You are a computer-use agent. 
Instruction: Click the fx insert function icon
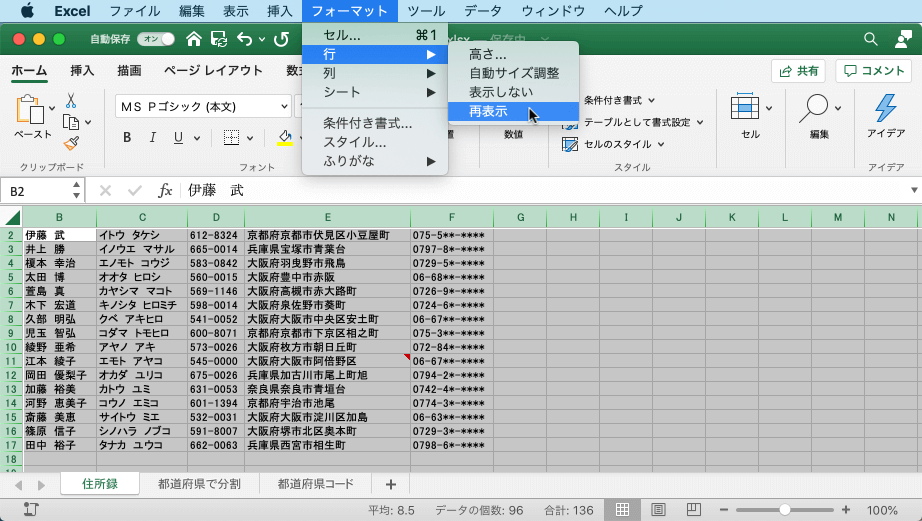(x=165, y=191)
